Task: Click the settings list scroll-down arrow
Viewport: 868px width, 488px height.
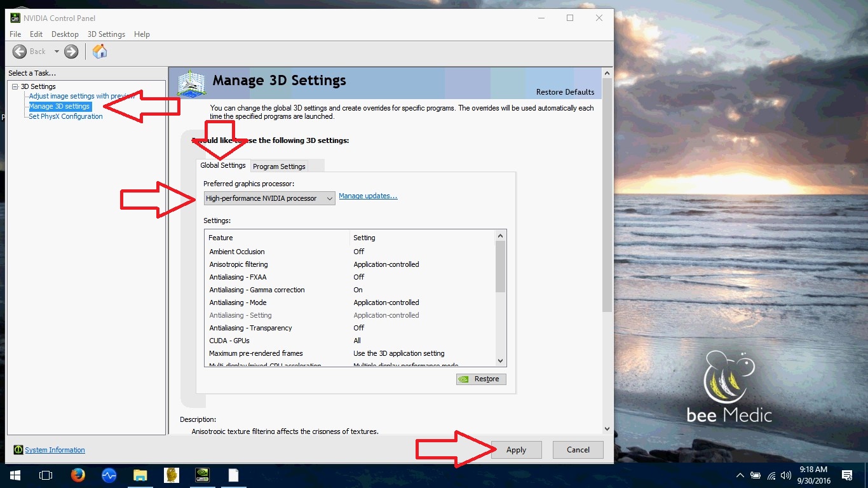Action: click(x=501, y=360)
